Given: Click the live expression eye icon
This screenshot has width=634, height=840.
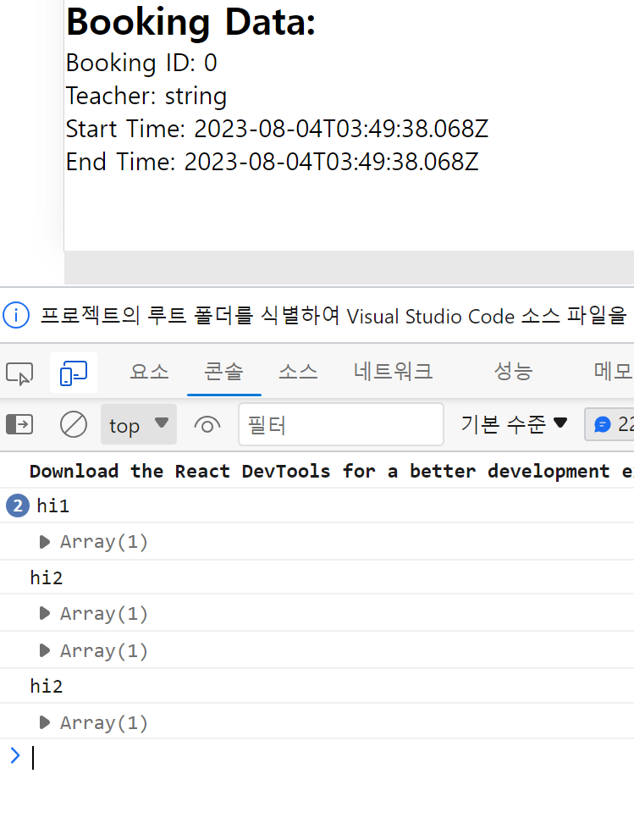Looking at the screenshot, I should point(207,425).
